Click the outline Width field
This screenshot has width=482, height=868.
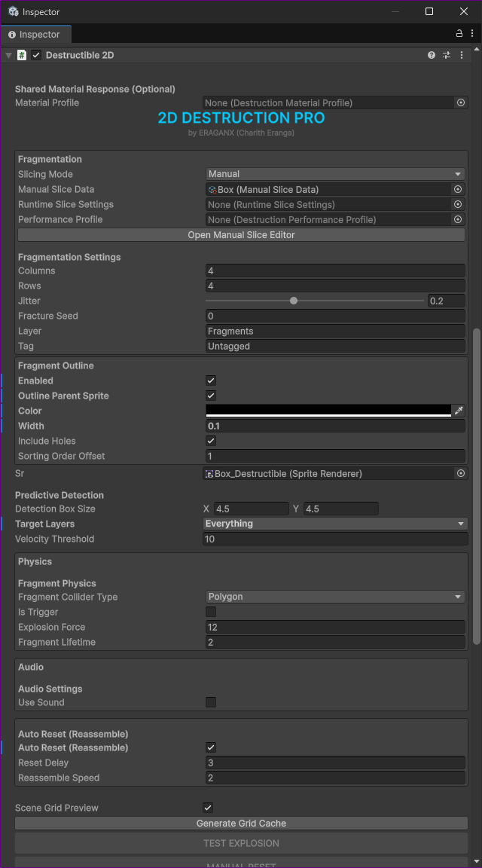[x=335, y=426]
